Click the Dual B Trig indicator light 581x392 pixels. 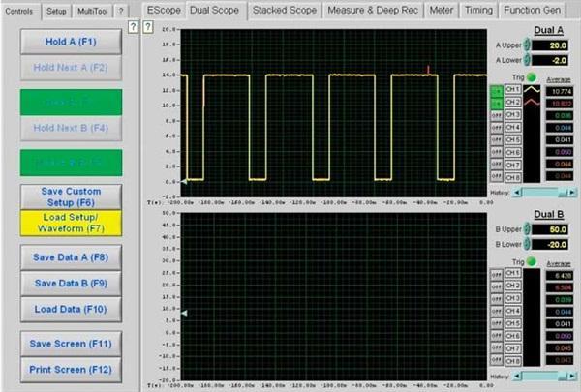[x=533, y=261]
